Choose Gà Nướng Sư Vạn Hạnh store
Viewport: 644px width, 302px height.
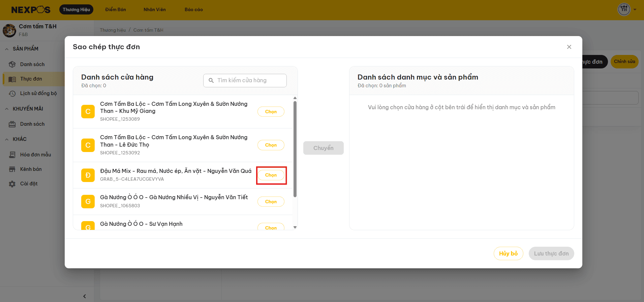point(271,227)
